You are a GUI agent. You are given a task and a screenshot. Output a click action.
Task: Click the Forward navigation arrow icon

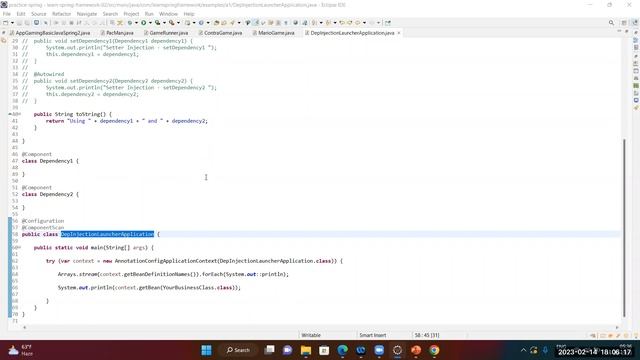371,23
